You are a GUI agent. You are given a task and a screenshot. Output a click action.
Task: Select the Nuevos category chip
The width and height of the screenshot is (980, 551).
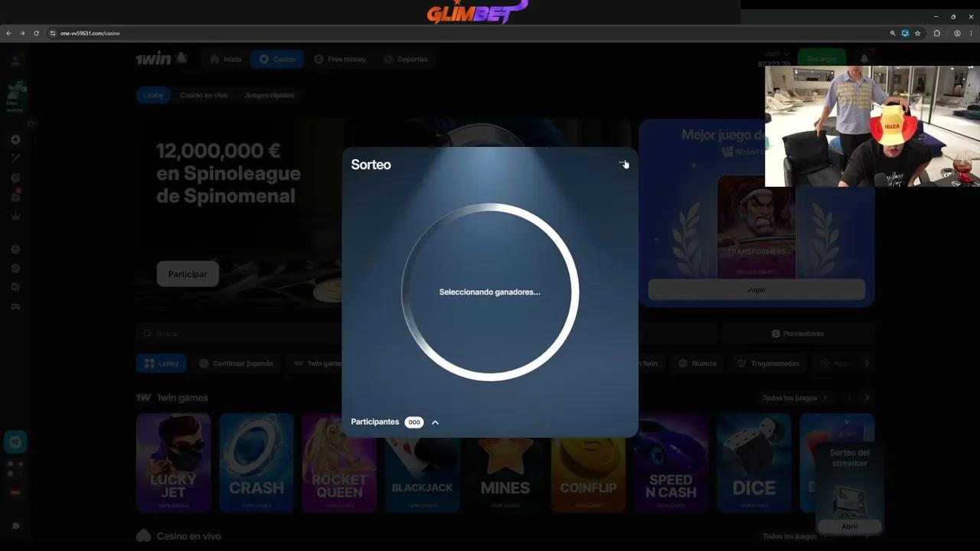(697, 364)
